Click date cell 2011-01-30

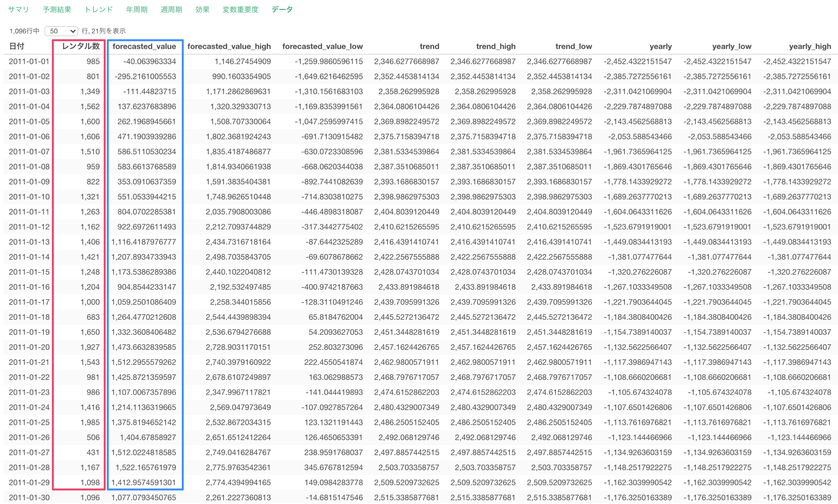(29, 498)
